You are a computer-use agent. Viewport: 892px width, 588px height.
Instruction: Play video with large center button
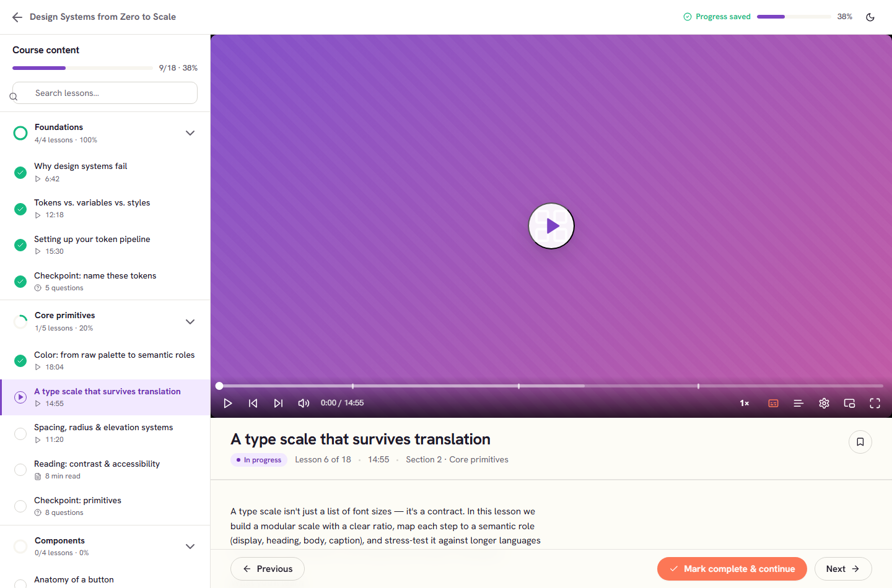pos(551,226)
